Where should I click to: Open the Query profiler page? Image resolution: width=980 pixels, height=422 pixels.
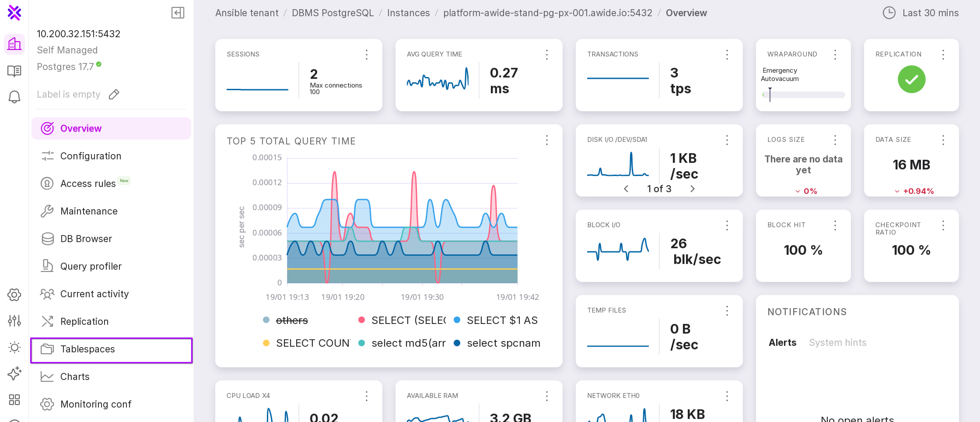coord(91,266)
